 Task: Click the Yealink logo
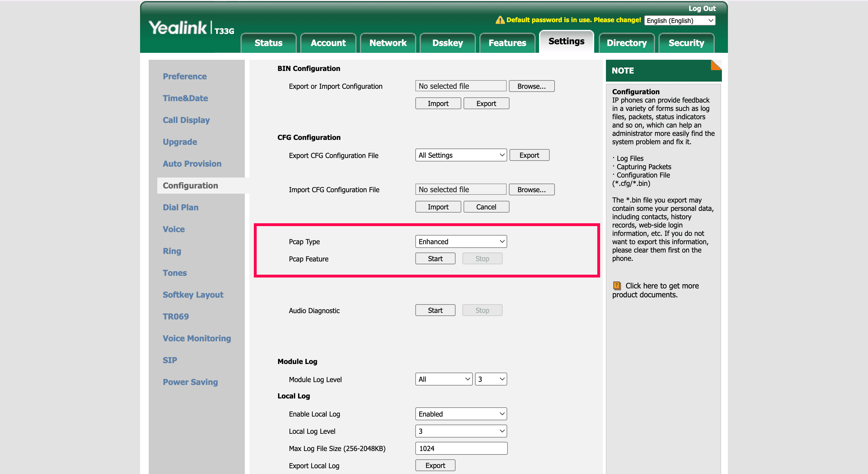tap(178, 28)
